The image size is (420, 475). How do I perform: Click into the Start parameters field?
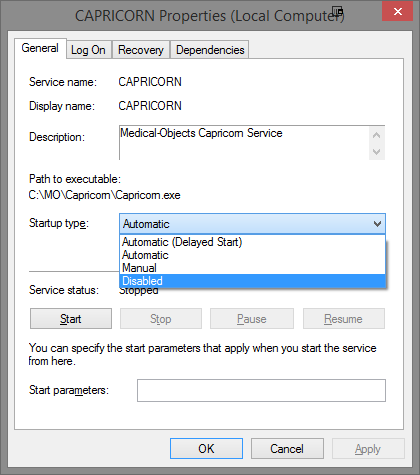coord(261,390)
